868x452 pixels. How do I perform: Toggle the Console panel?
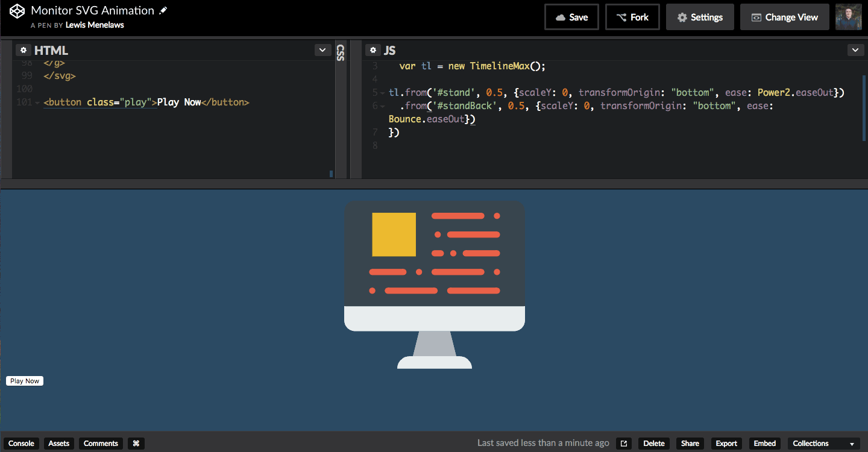click(21, 444)
